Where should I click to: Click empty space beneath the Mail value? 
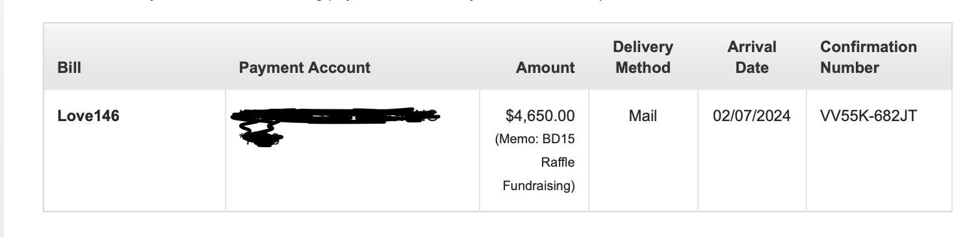[643, 169]
